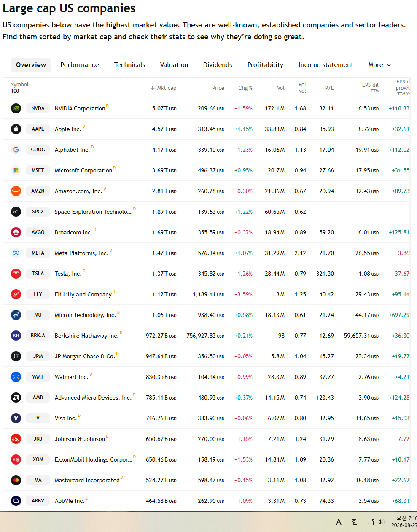This screenshot has width=417, height=532.
Task: Open the META ticker link
Action: click(x=38, y=253)
